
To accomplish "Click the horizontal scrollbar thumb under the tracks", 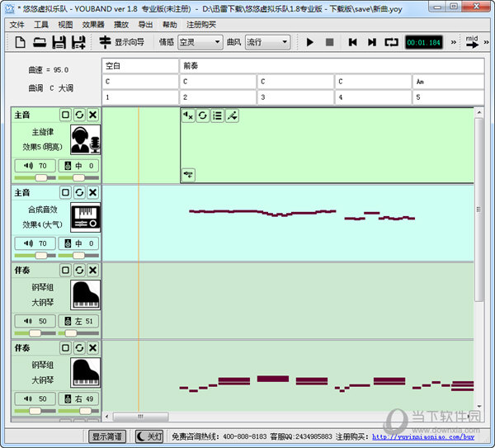I will [140, 417].
